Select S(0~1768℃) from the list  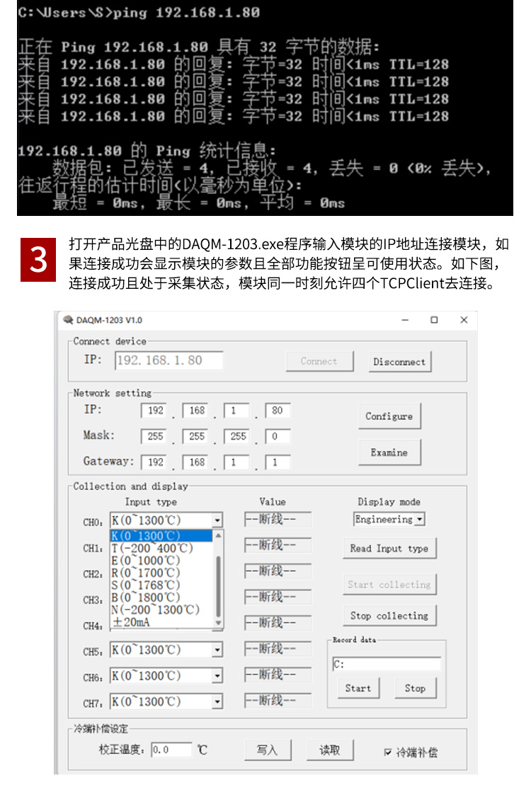pos(161,585)
